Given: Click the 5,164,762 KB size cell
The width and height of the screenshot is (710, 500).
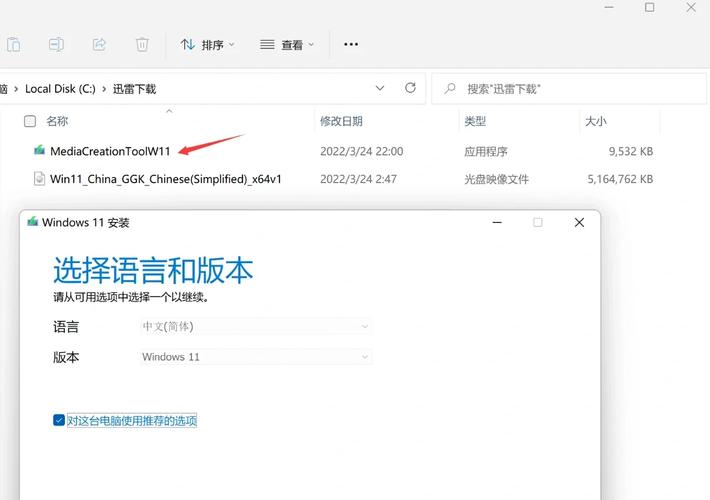Looking at the screenshot, I should pyautogui.click(x=620, y=179).
